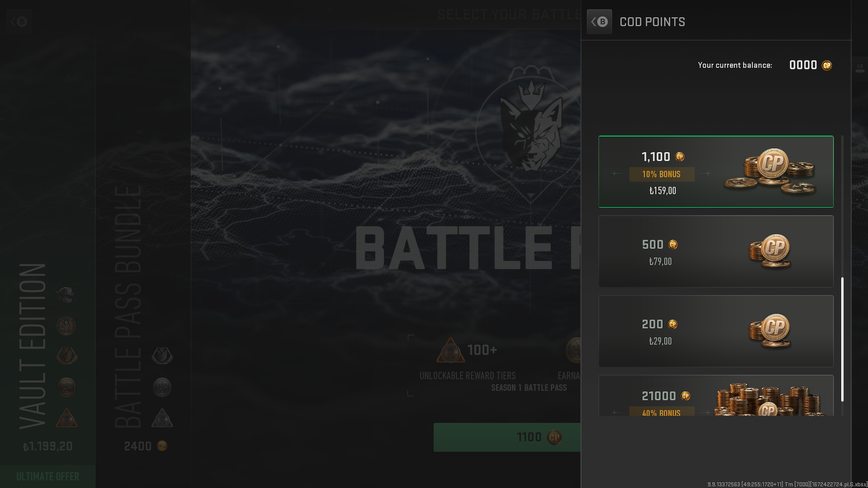868x488 pixels.
Task: Select the 21000 COD Points pack
Action: pos(716,395)
